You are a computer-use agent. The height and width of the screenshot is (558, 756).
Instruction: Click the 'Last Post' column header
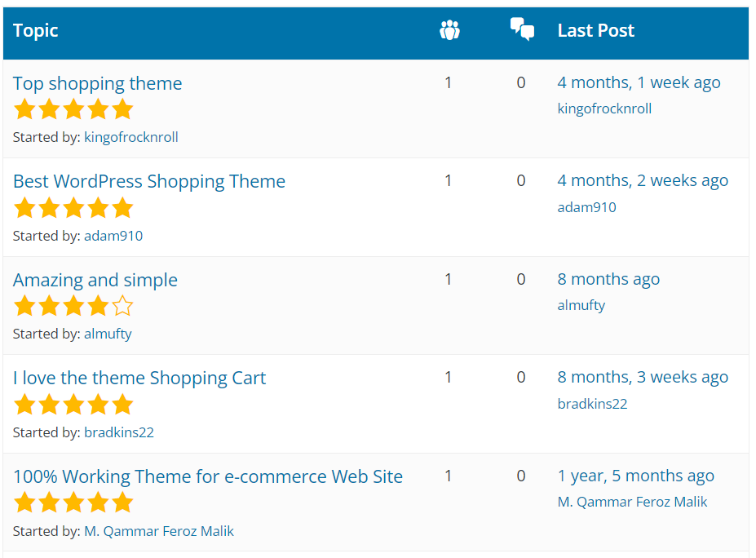point(595,31)
